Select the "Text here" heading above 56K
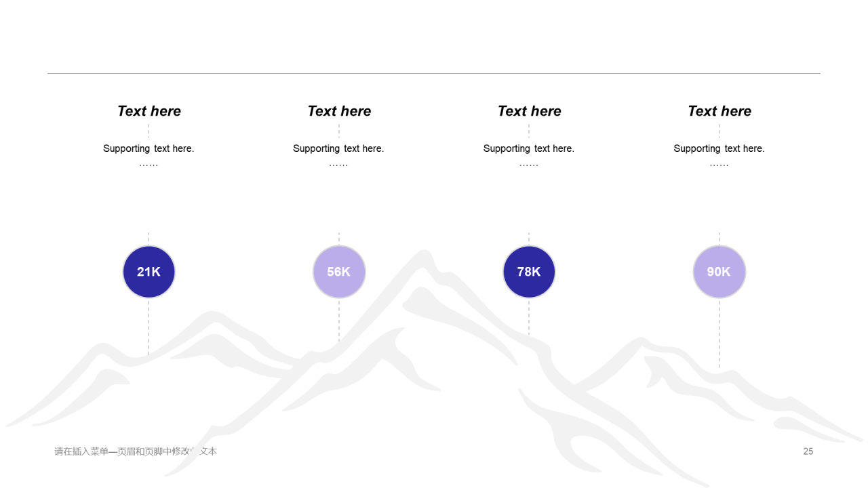The image size is (868, 488). (339, 111)
